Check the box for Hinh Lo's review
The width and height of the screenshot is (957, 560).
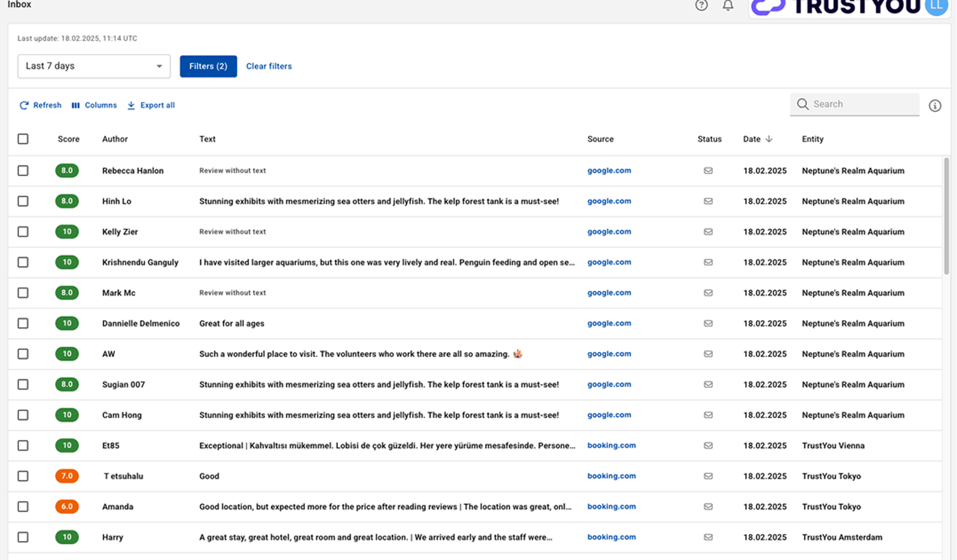click(23, 201)
